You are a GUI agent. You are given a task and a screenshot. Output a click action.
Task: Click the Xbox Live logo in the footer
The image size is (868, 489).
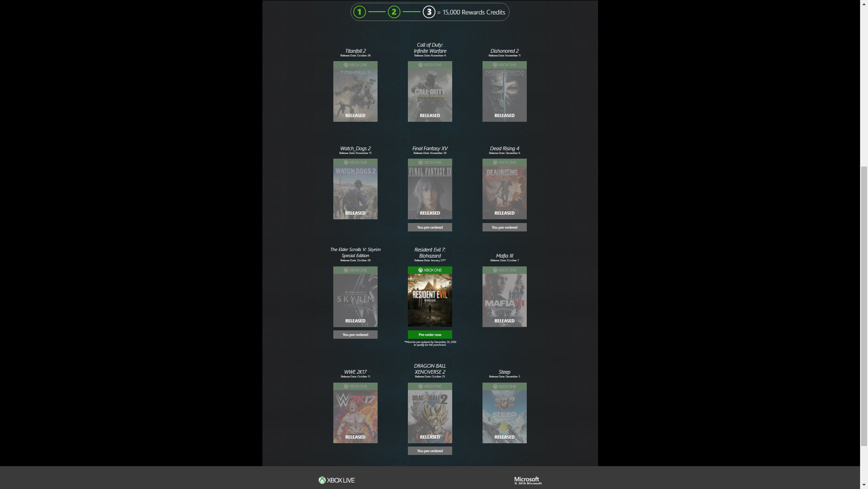(x=336, y=480)
